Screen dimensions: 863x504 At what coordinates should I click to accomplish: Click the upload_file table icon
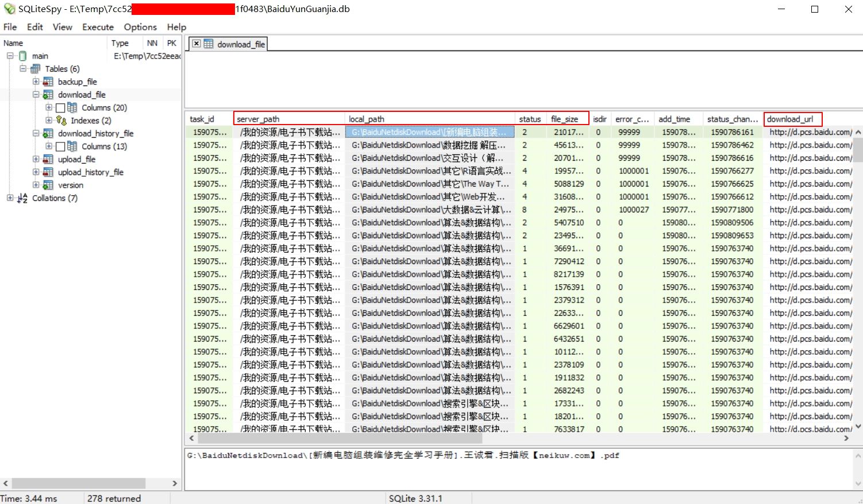(x=48, y=159)
